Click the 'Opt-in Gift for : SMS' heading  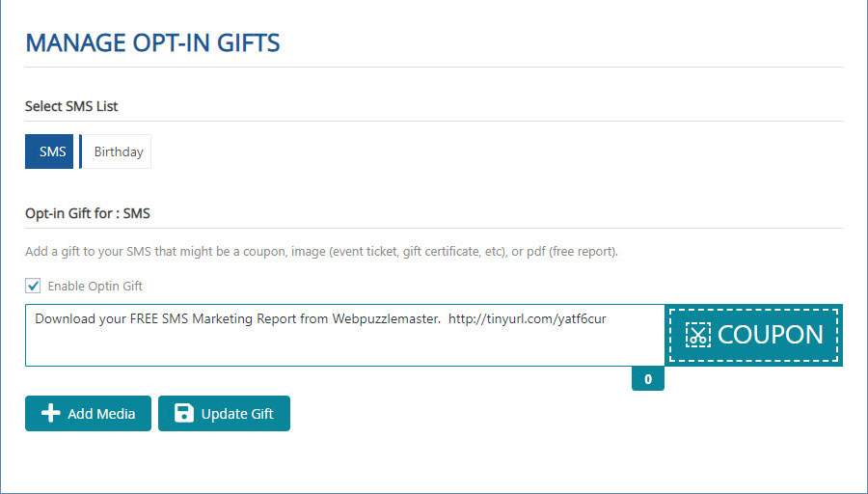tap(88, 213)
